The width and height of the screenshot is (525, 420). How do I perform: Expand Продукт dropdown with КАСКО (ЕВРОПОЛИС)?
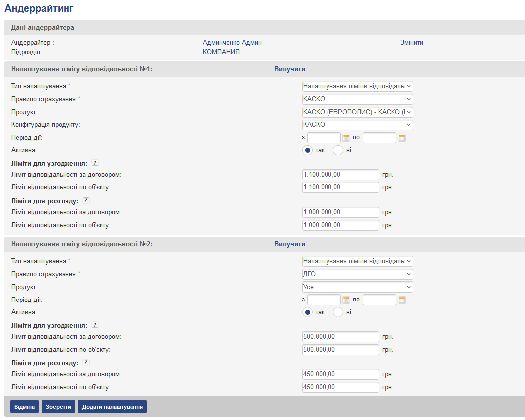coord(357,112)
